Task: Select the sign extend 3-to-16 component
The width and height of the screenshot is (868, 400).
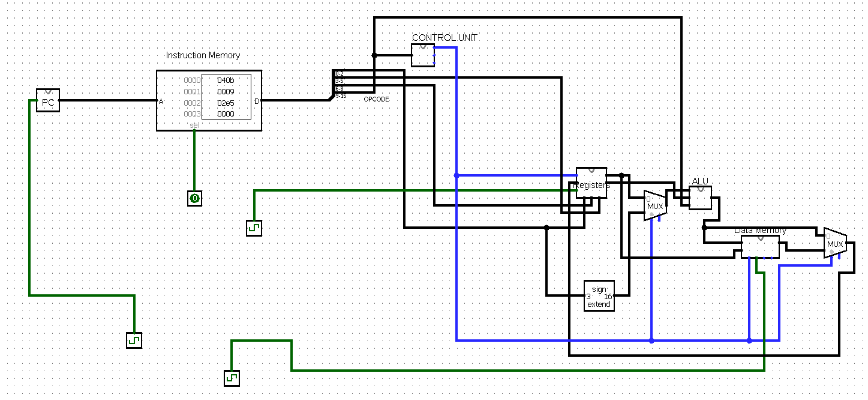Action: (599, 296)
